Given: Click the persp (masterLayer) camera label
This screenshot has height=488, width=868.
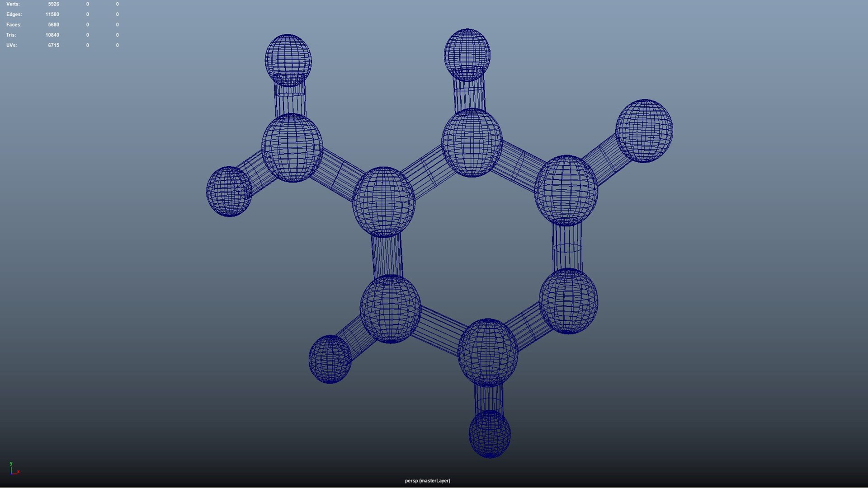Looking at the screenshot, I should click(427, 481).
